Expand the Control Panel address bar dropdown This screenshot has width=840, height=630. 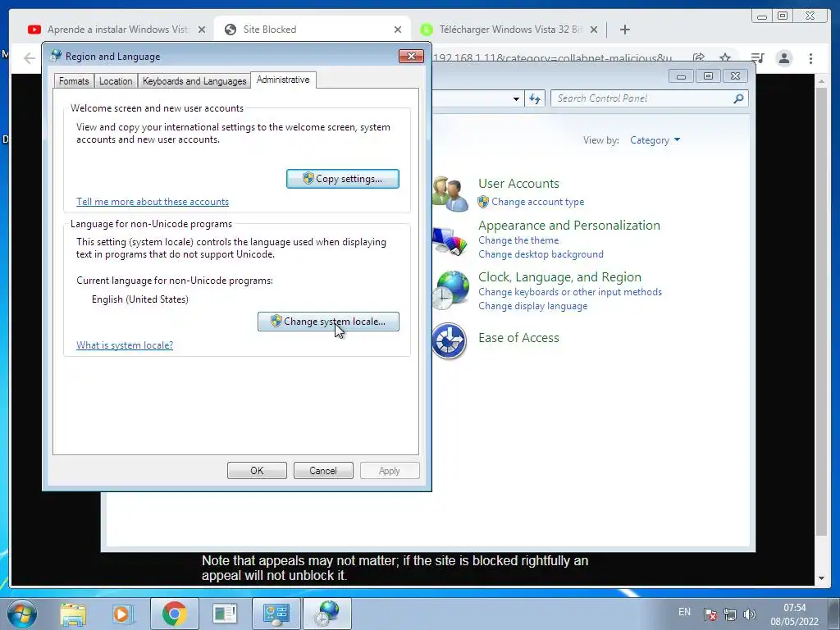coord(516,99)
